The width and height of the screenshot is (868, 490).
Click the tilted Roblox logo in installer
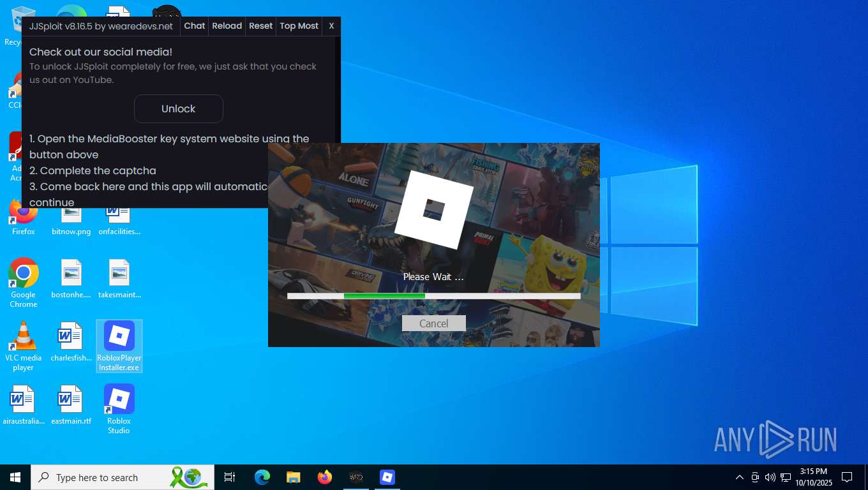pyautogui.click(x=434, y=209)
